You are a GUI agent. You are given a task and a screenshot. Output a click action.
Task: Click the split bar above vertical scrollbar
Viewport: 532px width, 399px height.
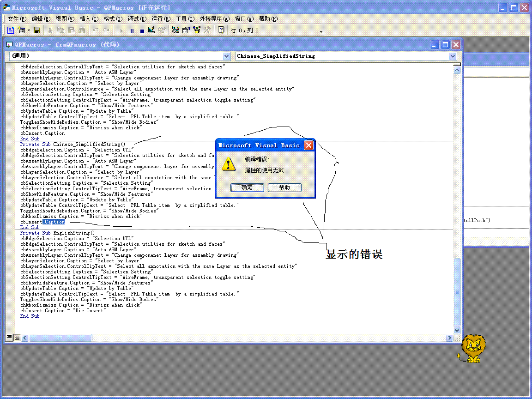457,65
